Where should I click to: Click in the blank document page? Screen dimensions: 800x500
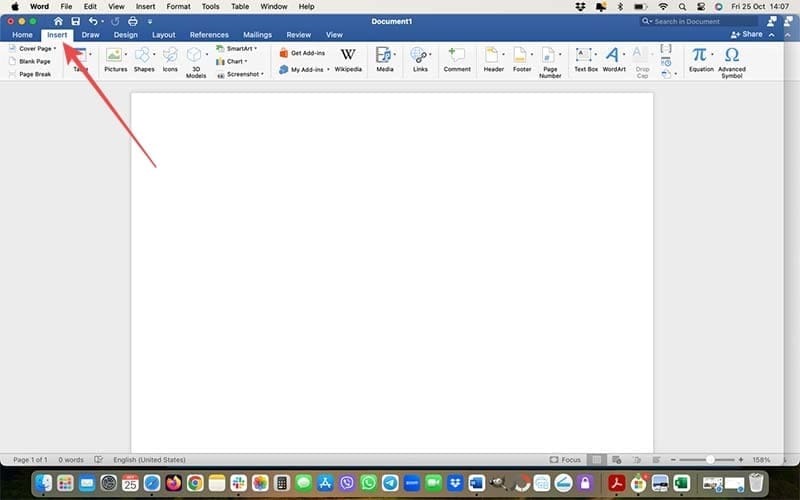(392, 272)
